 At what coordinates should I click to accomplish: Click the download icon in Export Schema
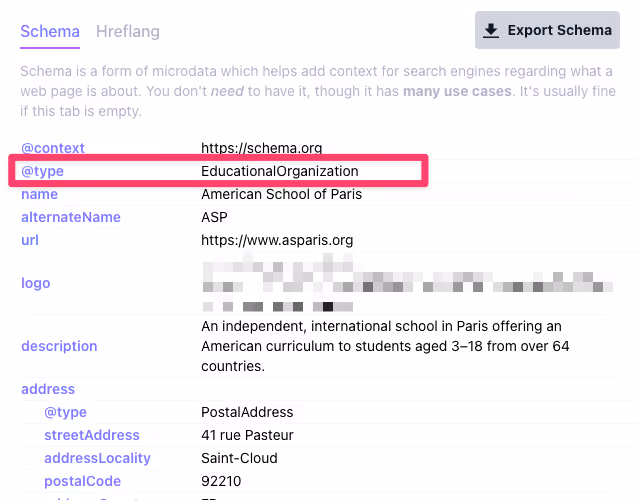[491, 31]
